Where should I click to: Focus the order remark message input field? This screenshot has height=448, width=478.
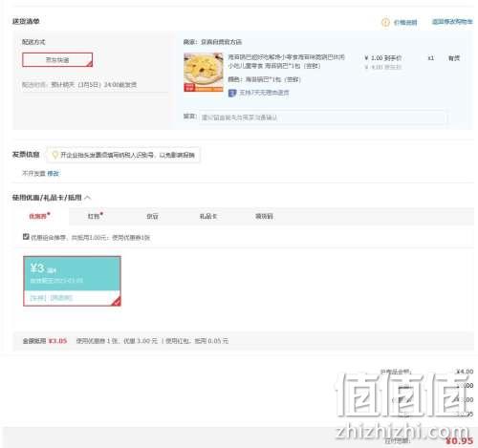click(x=322, y=117)
